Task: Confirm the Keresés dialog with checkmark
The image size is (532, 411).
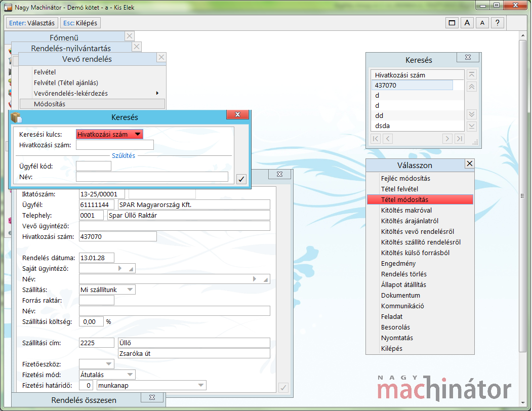Action: [241, 179]
